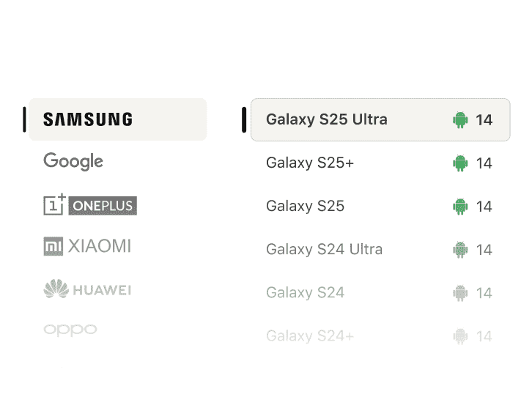532x419 pixels.
Task: Choose the Huawei brand logo
Action: 87,289
